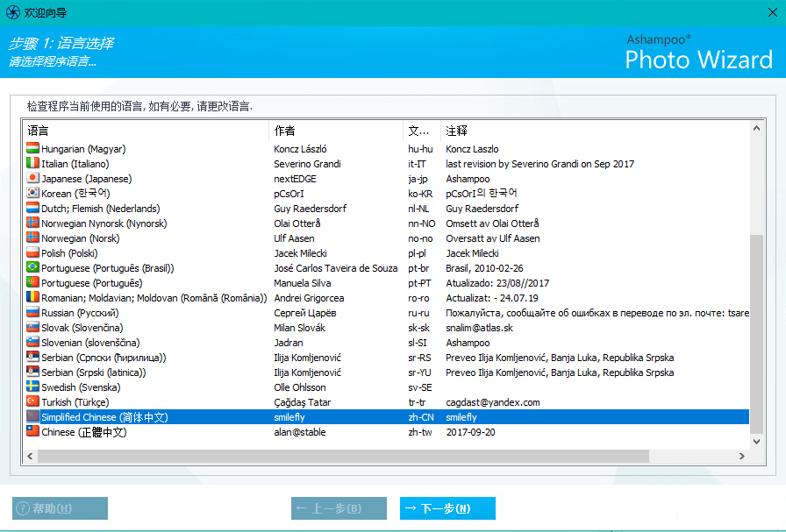This screenshot has width=786, height=532.
Task: Select Slovak (Slovenčina) language
Action: coord(387,328)
